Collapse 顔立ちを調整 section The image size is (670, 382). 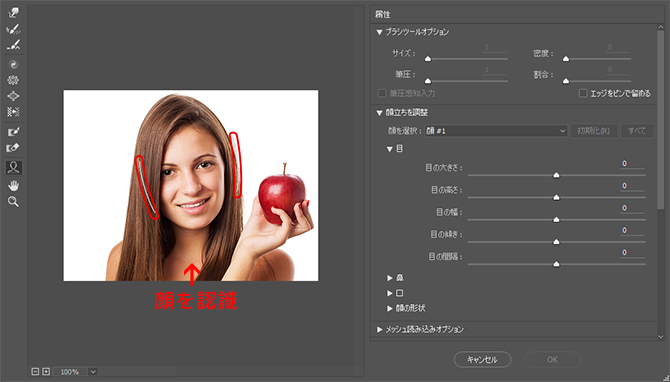click(x=379, y=113)
